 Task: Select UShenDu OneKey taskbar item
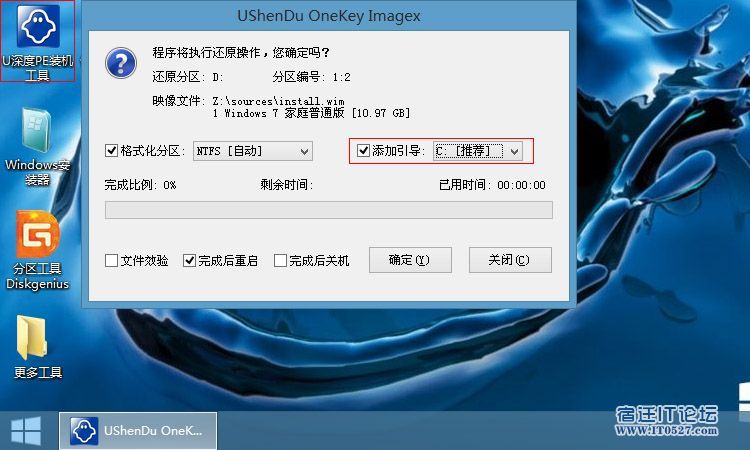[138, 430]
